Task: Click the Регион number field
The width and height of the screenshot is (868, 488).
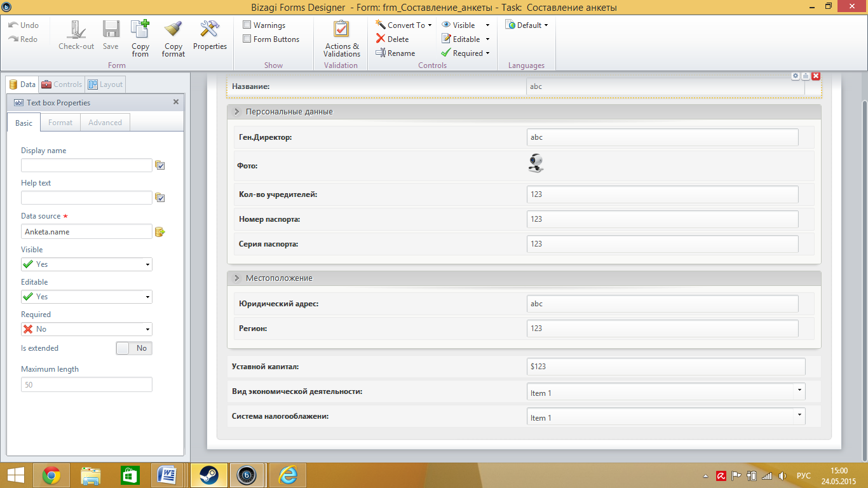Action: (662, 329)
